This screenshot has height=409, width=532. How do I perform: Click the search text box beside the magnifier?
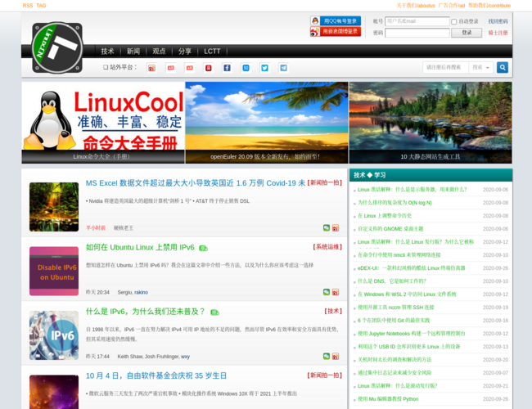pyautogui.click(x=446, y=68)
